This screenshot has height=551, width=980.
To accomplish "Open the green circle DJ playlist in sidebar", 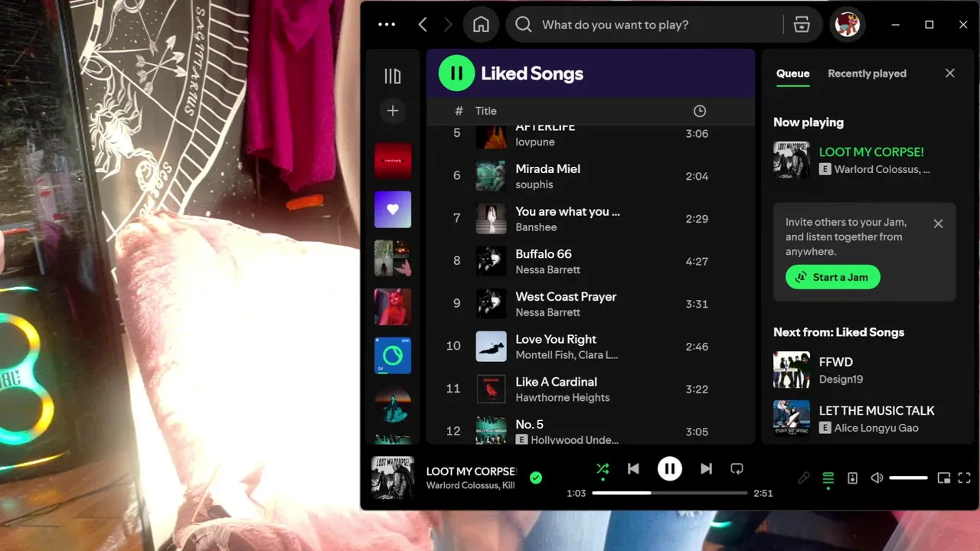I will (393, 356).
